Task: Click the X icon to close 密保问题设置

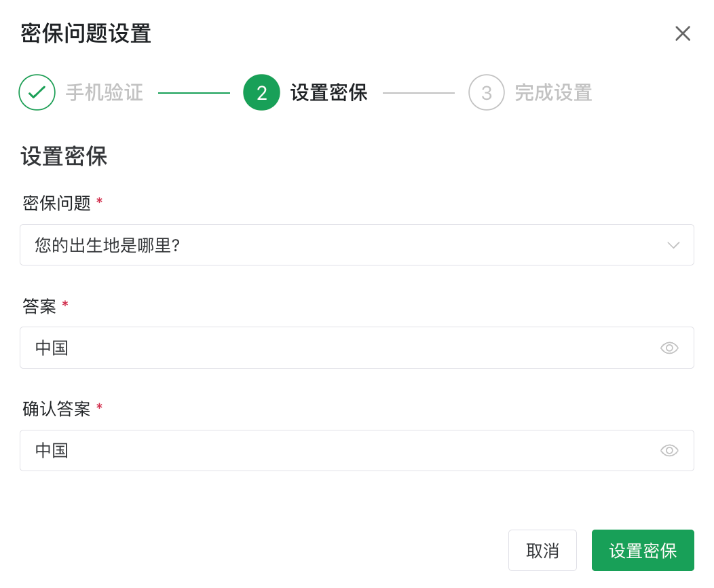Action: 683,33
